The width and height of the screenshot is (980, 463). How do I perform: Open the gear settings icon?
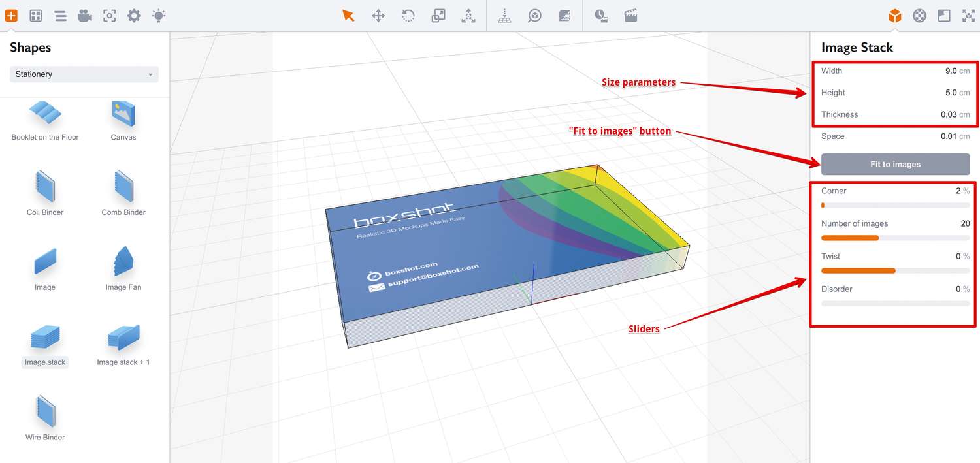click(x=134, y=16)
